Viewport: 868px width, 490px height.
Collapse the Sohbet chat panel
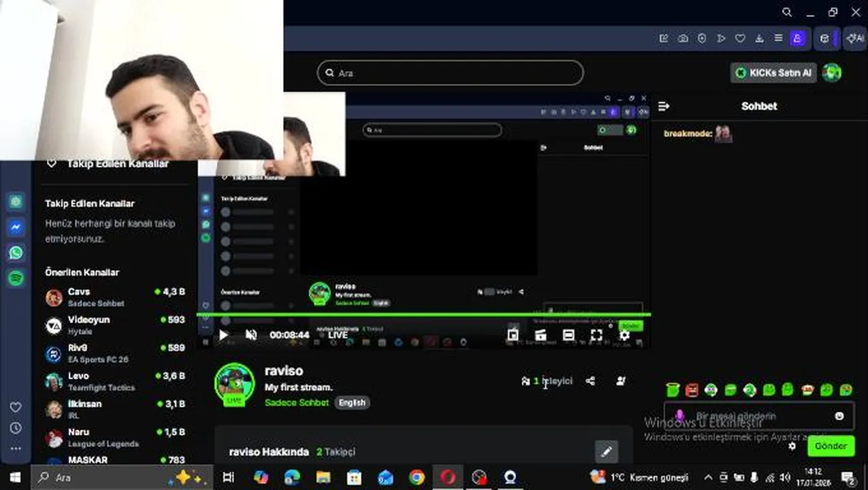pyautogui.click(x=664, y=106)
